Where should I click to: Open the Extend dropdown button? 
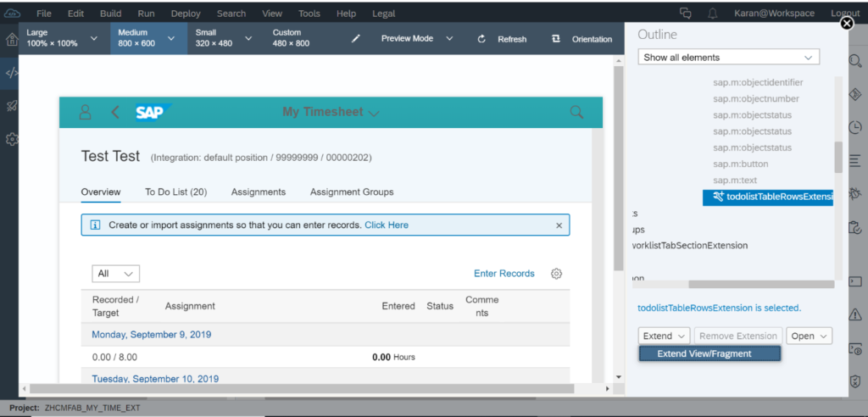(x=664, y=336)
